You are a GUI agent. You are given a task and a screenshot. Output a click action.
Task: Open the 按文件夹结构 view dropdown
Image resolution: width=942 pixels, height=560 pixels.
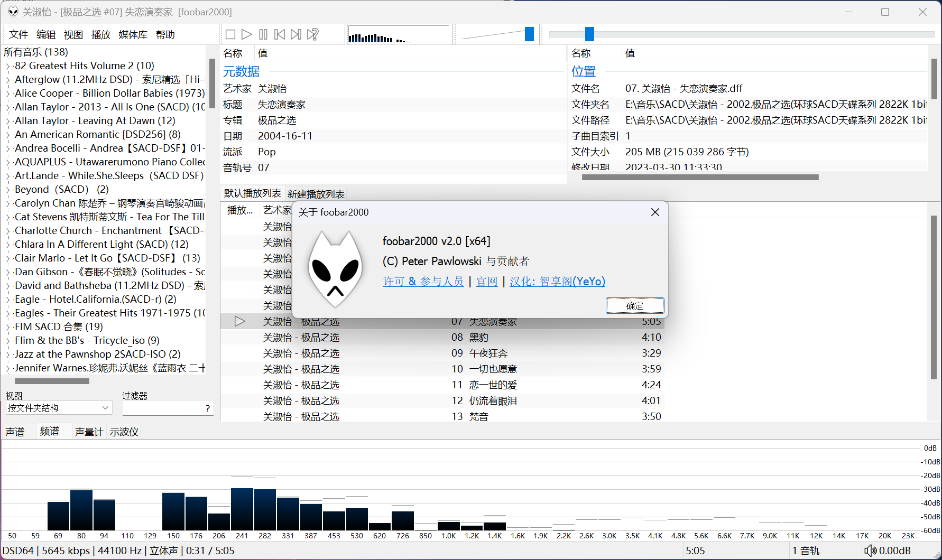(59, 408)
